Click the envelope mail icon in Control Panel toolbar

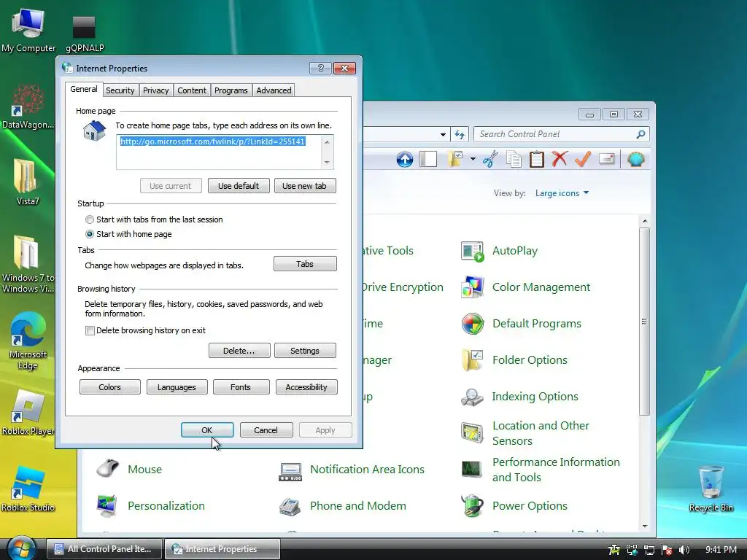point(606,158)
